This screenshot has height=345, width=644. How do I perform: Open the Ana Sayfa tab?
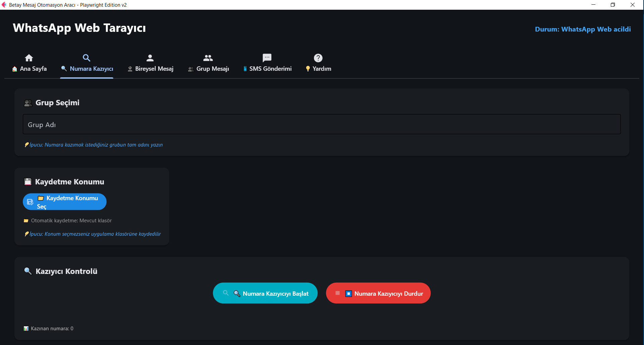click(x=29, y=63)
